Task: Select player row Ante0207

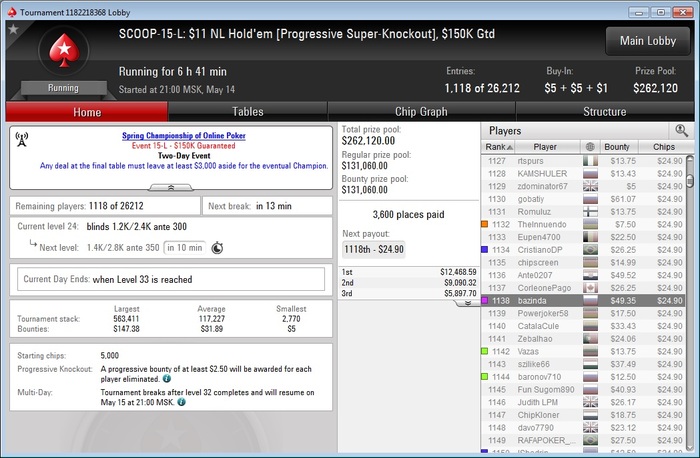Action: tap(583, 275)
